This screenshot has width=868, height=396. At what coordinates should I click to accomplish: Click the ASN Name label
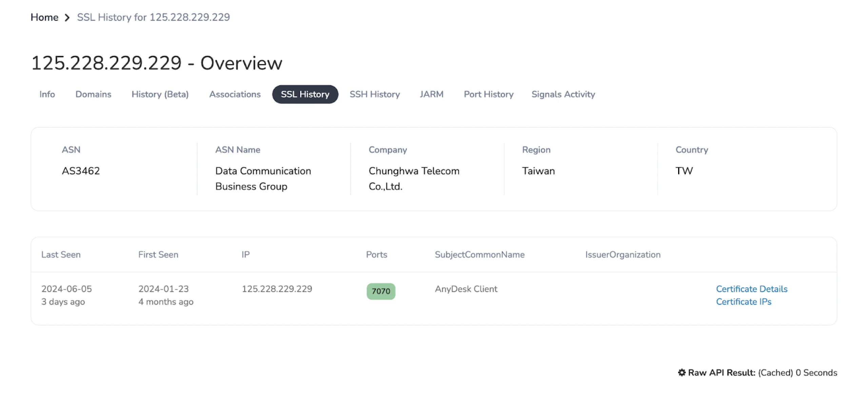point(238,150)
